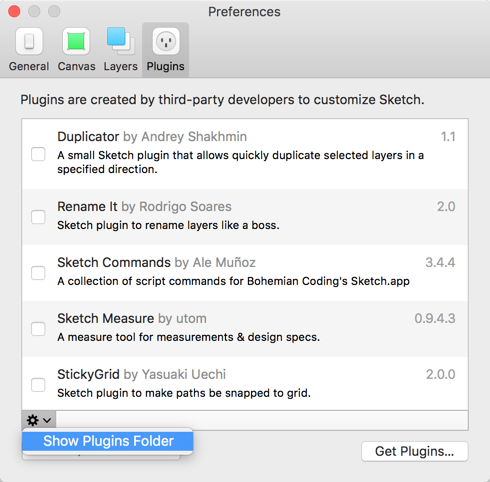
Task: Enable the StickyGrid plugin checkbox
Action: pyautogui.click(x=38, y=385)
